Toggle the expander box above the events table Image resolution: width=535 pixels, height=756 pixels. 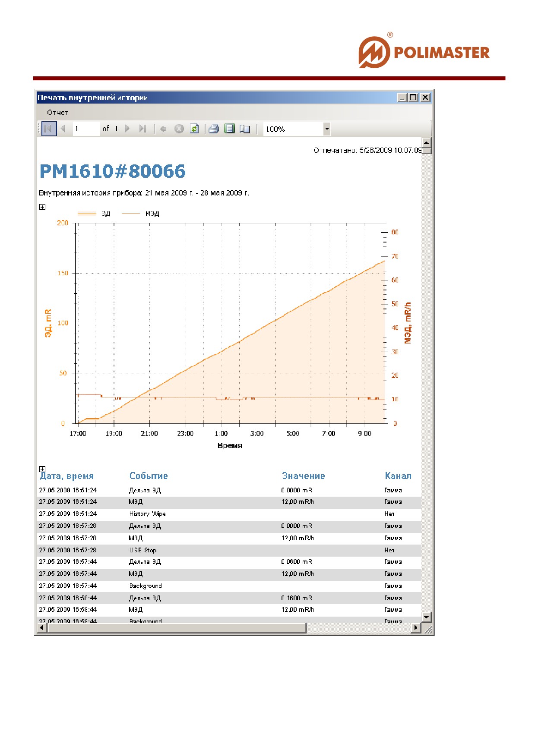tap(42, 469)
